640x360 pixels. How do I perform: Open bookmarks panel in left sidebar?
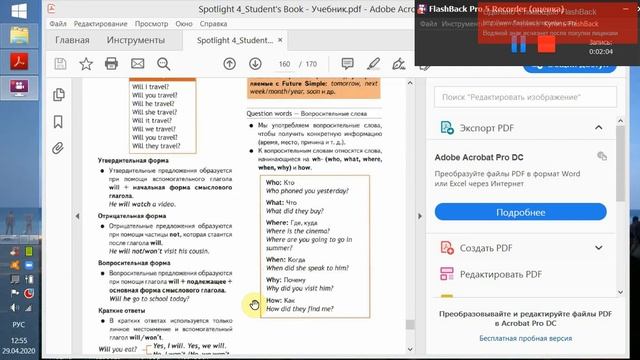coord(58,122)
